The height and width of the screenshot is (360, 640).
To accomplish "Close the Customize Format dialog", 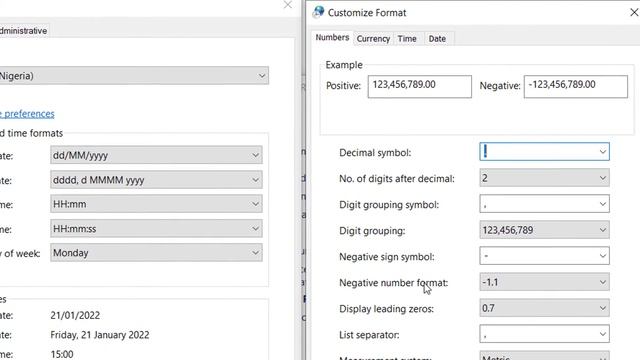I will pyautogui.click(x=634, y=12).
